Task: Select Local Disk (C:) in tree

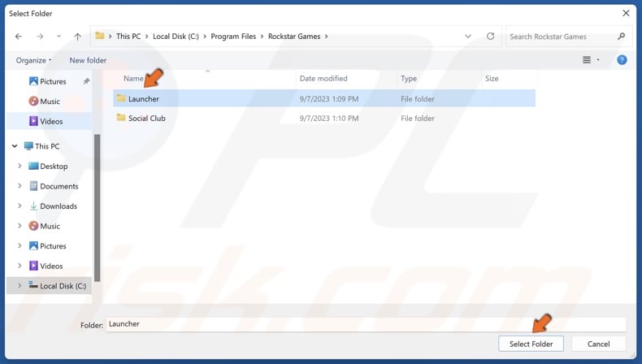Action: coord(63,286)
